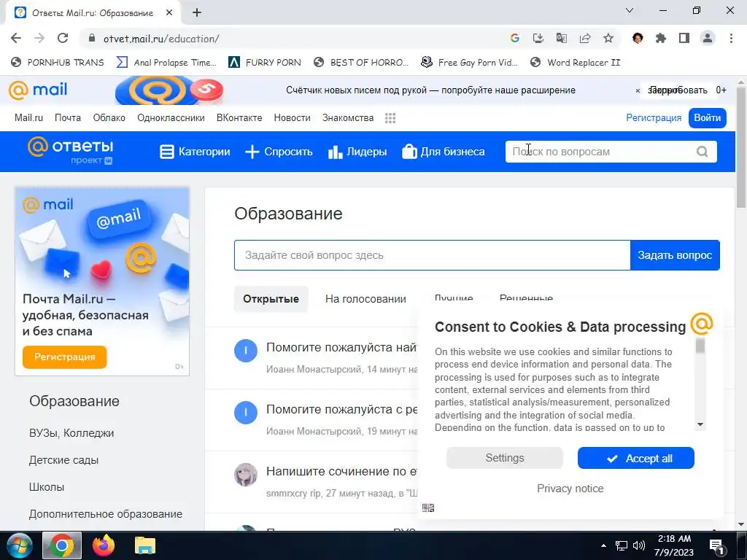Click Иоанн Монастырский avatar, 14 минут question
Image resolution: width=747 pixels, height=560 pixels.
click(246, 351)
